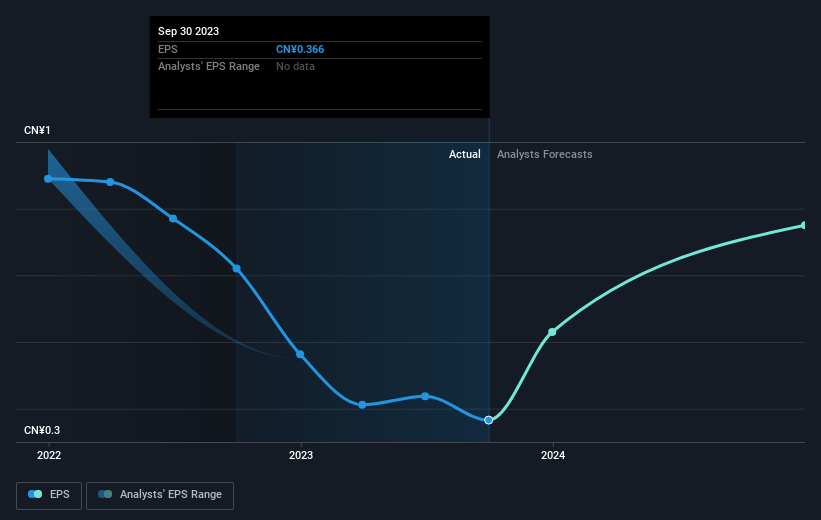Click the EPS legend color icon
Screen dimensions: 821x520
pos(35,494)
